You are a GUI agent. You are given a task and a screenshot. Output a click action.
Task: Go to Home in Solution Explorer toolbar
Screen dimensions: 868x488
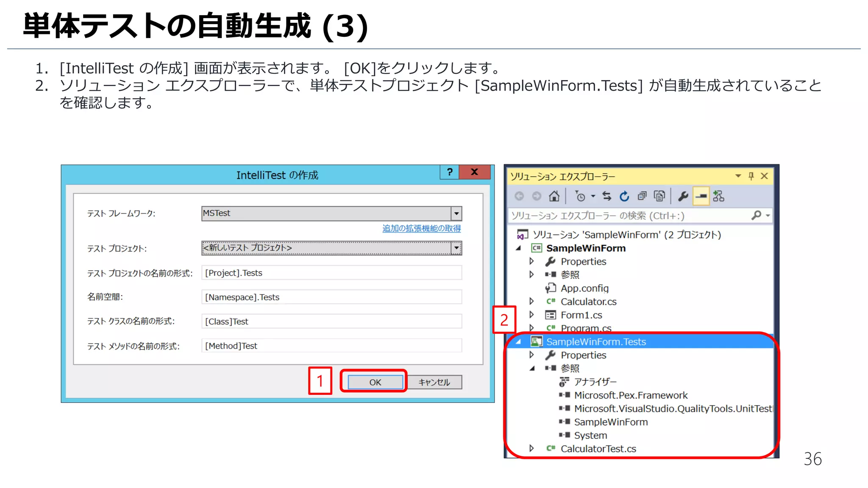click(x=554, y=196)
